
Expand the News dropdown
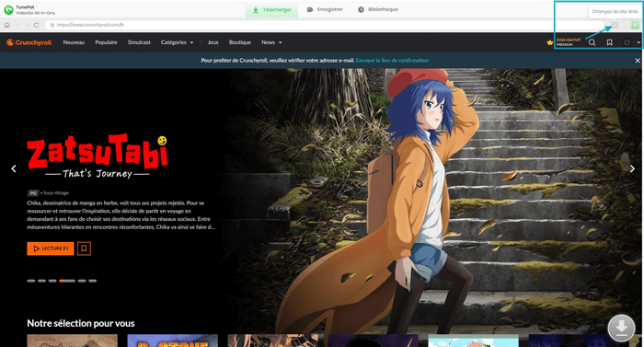point(271,42)
